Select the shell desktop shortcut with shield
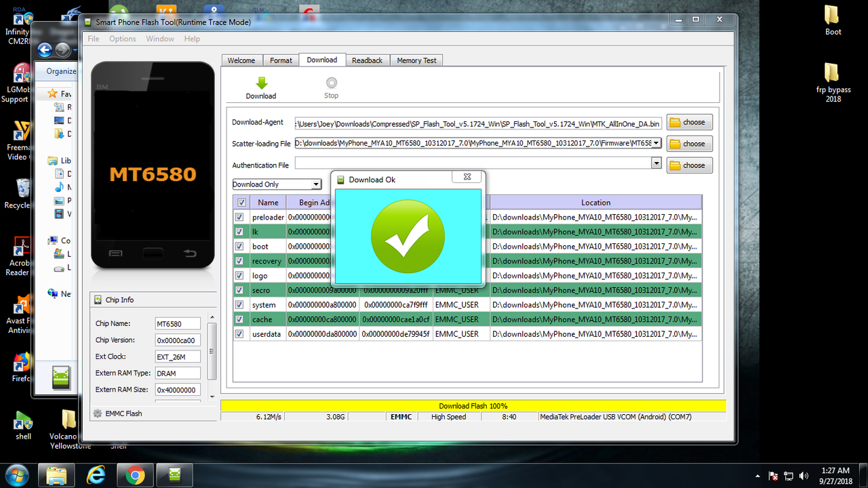868x488 pixels. click(x=23, y=426)
